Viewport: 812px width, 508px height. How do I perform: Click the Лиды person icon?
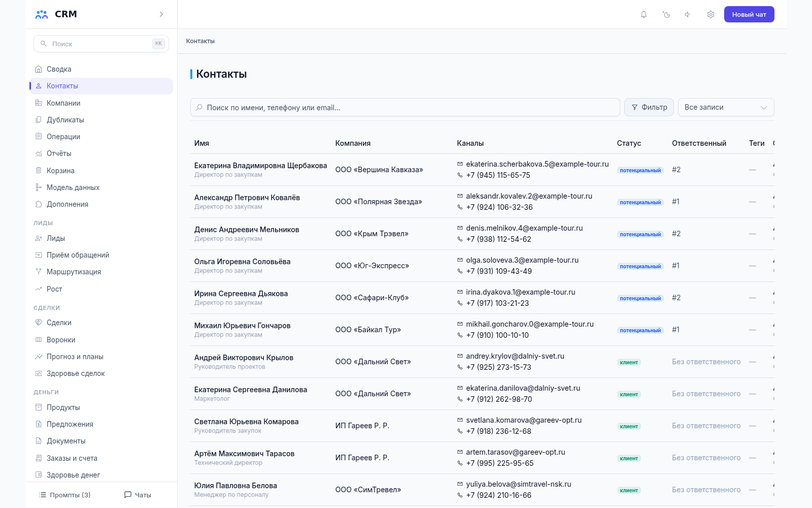pos(39,238)
